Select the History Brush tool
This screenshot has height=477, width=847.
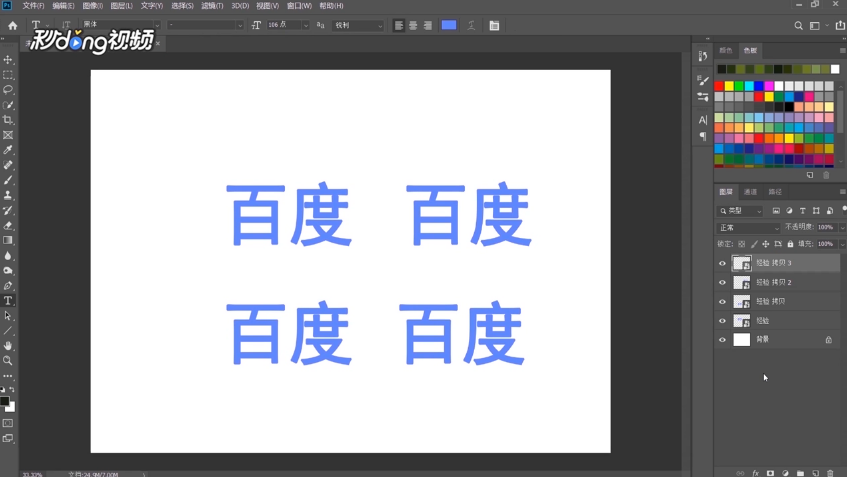coord(8,211)
